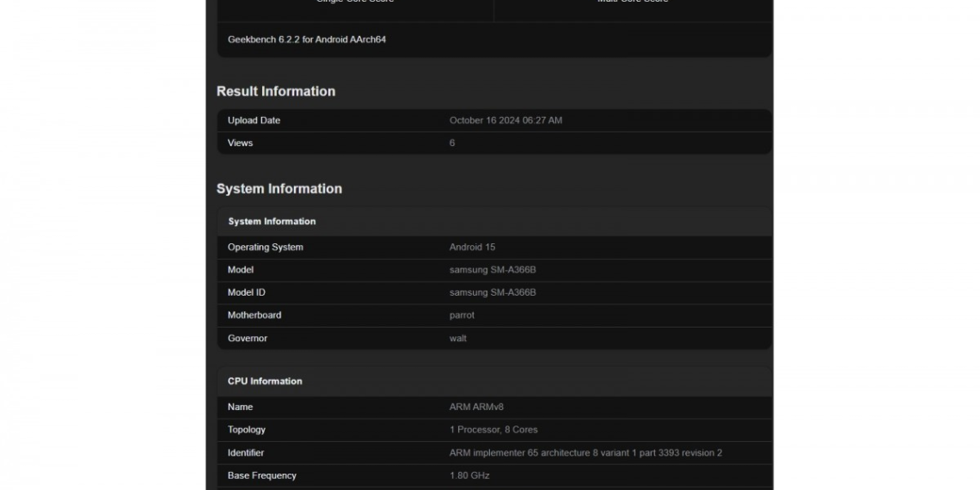Viewport: 980px width, 490px height.
Task: Click the Name label in CPU table
Action: click(x=240, y=407)
